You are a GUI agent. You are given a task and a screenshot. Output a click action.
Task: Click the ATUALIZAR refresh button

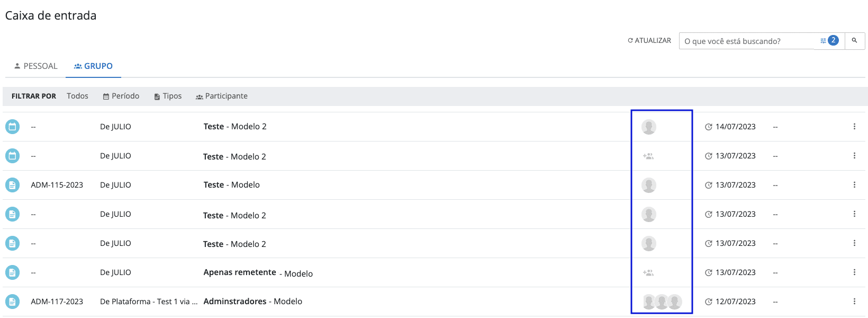point(649,40)
